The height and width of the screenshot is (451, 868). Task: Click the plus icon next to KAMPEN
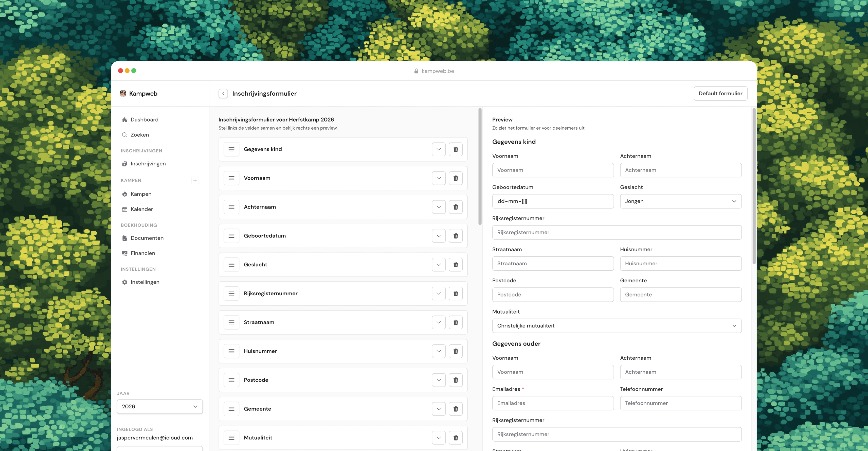pyautogui.click(x=195, y=180)
